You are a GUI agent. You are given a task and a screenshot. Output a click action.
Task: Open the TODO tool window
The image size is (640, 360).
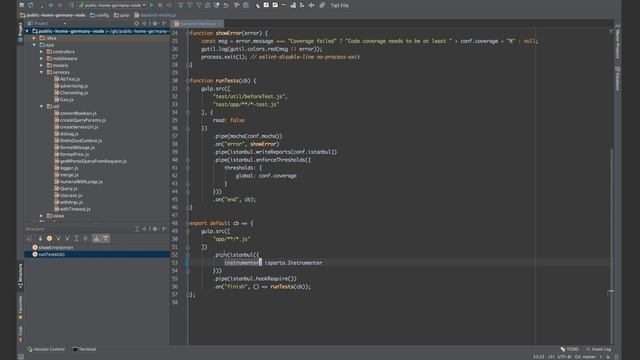click(569, 349)
